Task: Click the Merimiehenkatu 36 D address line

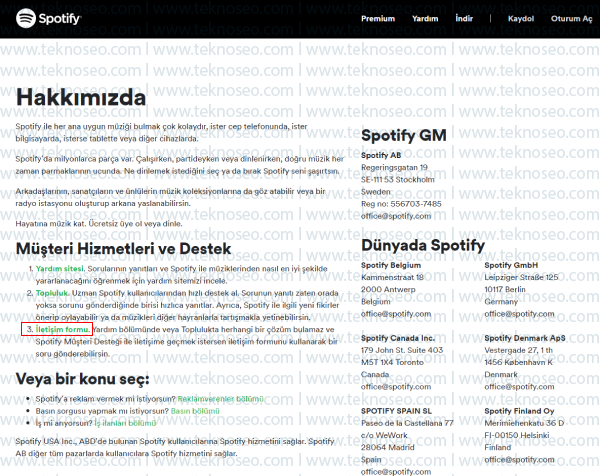Action: click(524, 423)
